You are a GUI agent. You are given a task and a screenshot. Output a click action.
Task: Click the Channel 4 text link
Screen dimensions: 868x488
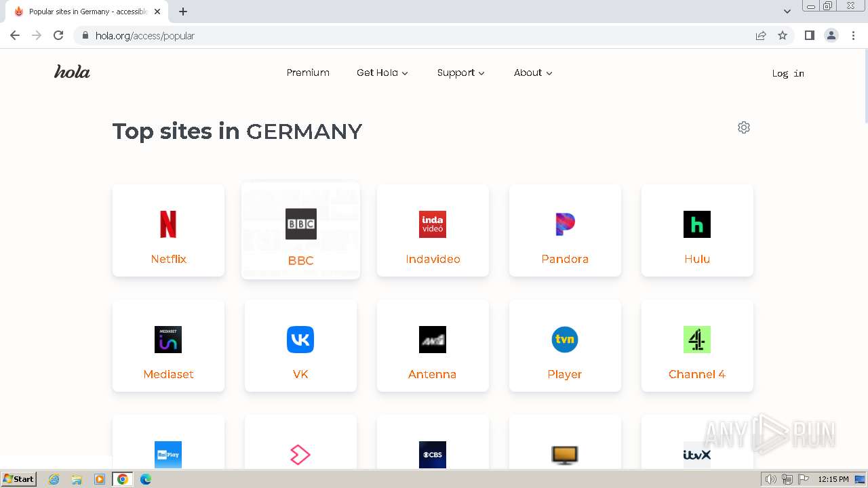[697, 374]
